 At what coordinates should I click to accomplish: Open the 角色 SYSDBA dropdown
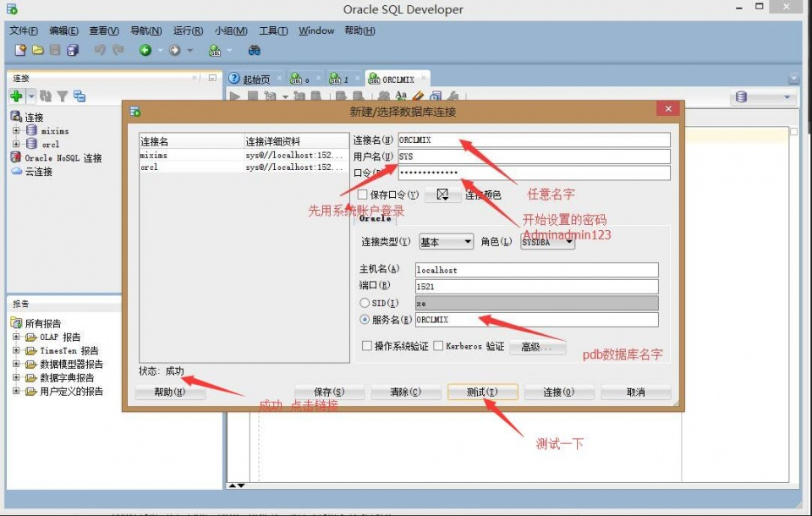pos(547,242)
